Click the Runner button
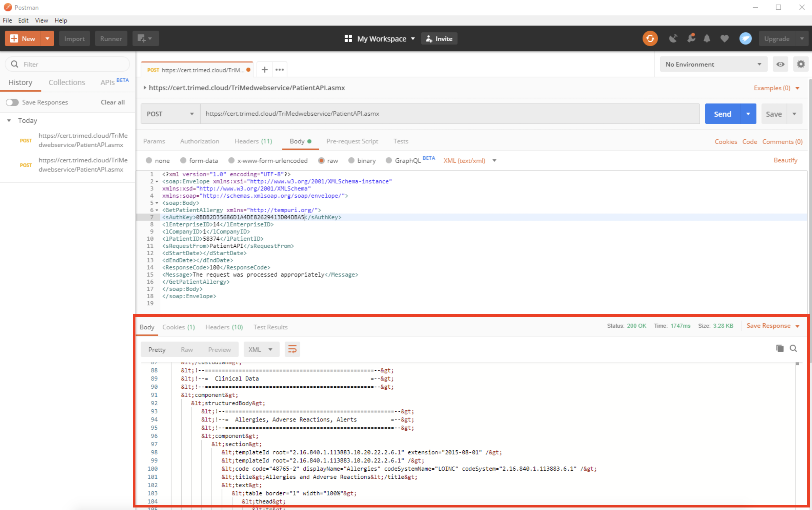Viewport: 812px width, 510px height. (111, 39)
